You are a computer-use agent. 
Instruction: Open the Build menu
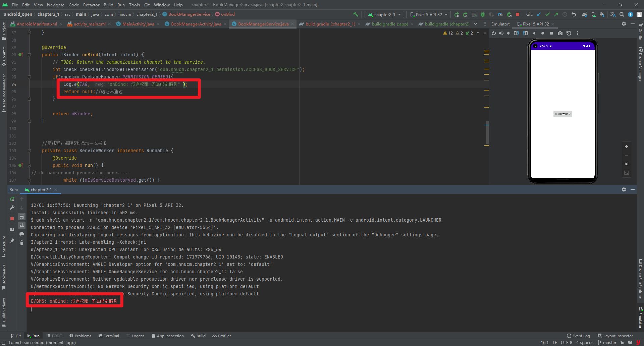(108, 5)
